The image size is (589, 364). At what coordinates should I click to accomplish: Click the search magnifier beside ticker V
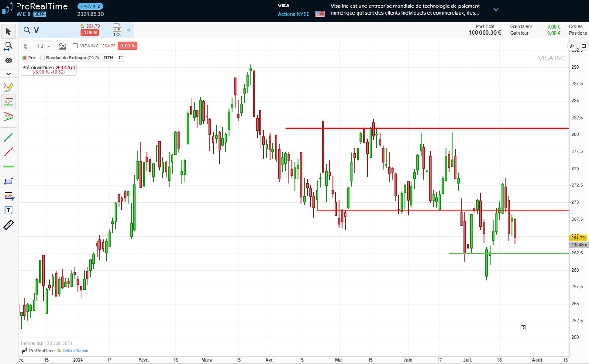[x=27, y=30]
